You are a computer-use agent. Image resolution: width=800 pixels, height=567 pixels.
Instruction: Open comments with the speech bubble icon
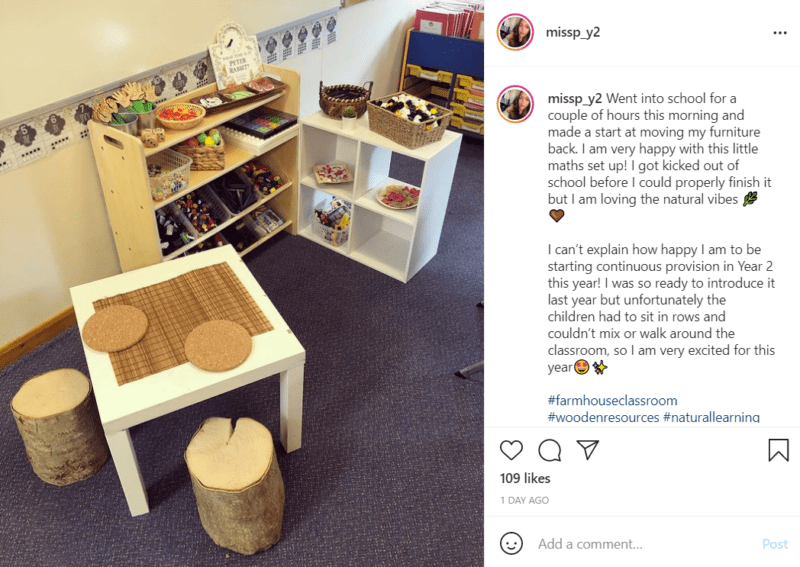tap(549, 450)
